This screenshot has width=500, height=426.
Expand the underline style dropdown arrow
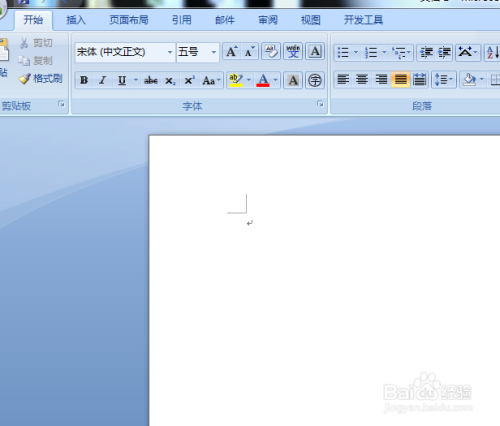point(136,80)
